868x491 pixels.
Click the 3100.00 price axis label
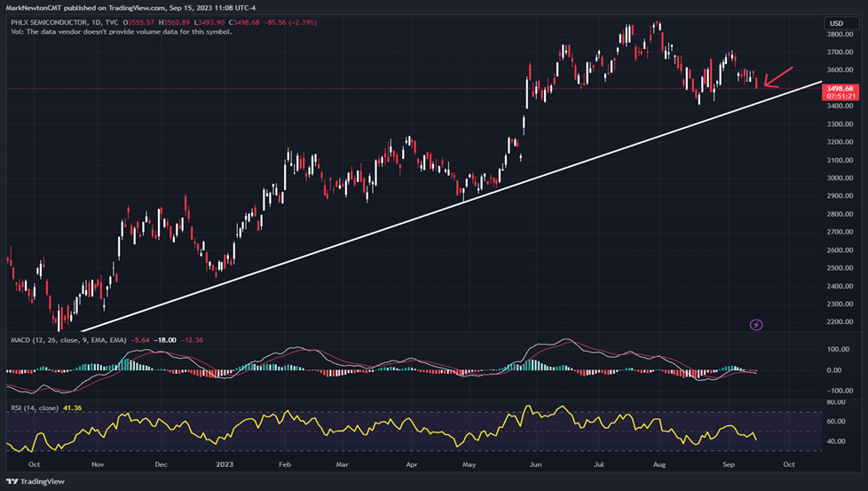840,160
